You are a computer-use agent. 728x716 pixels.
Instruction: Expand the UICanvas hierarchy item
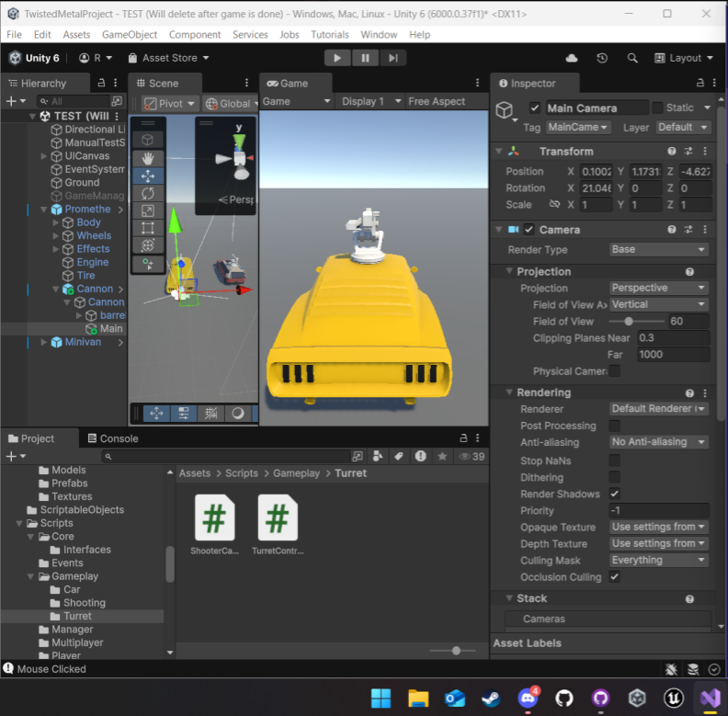point(44,156)
